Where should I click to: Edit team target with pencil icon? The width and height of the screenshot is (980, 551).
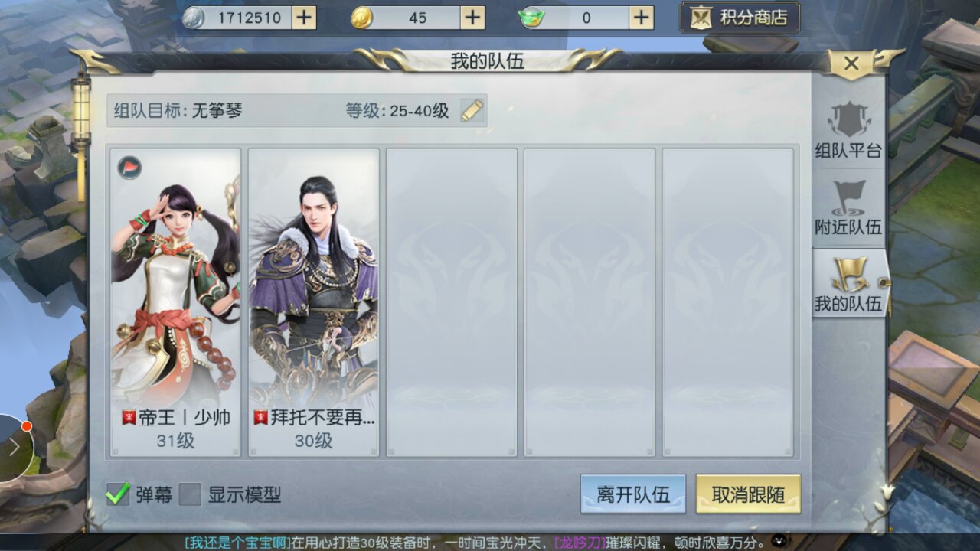point(472,110)
